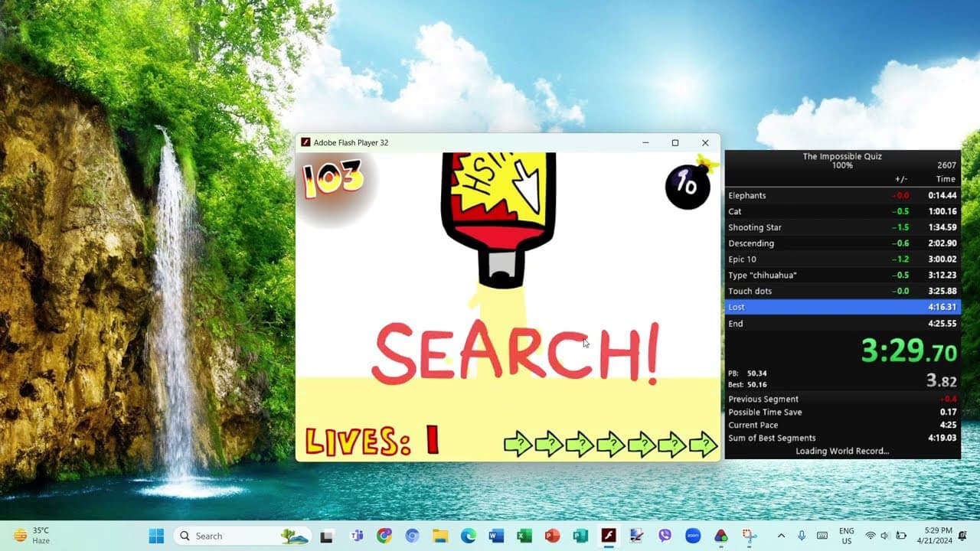980x551 pixels.
Task: Minimize the Adobe Flash Player window
Action: (x=645, y=142)
